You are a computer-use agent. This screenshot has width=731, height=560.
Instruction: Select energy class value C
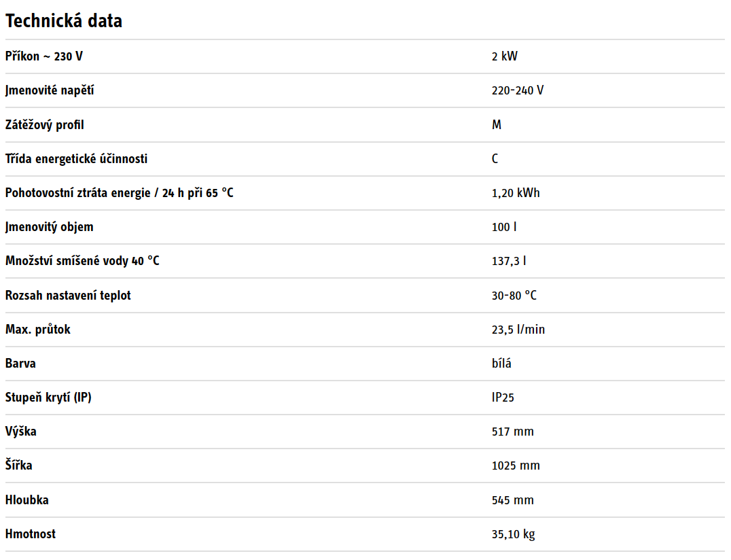(x=495, y=159)
